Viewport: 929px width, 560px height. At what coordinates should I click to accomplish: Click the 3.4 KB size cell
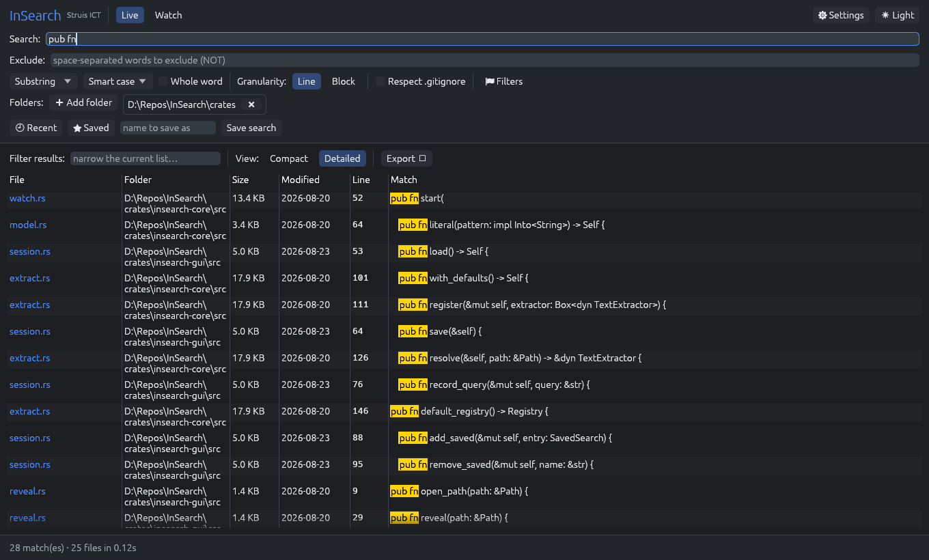245,225
